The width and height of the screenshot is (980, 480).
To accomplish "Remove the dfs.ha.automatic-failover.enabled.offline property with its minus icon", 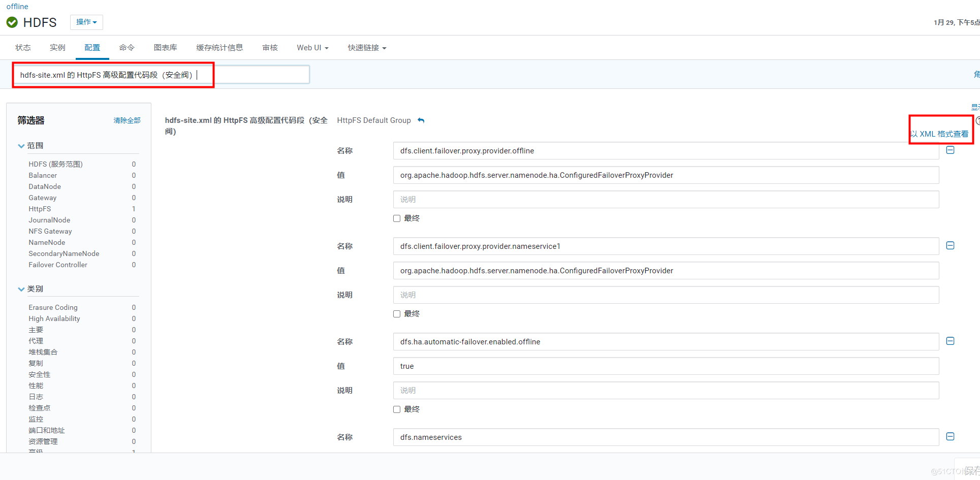I will click(x=950, y=341).
